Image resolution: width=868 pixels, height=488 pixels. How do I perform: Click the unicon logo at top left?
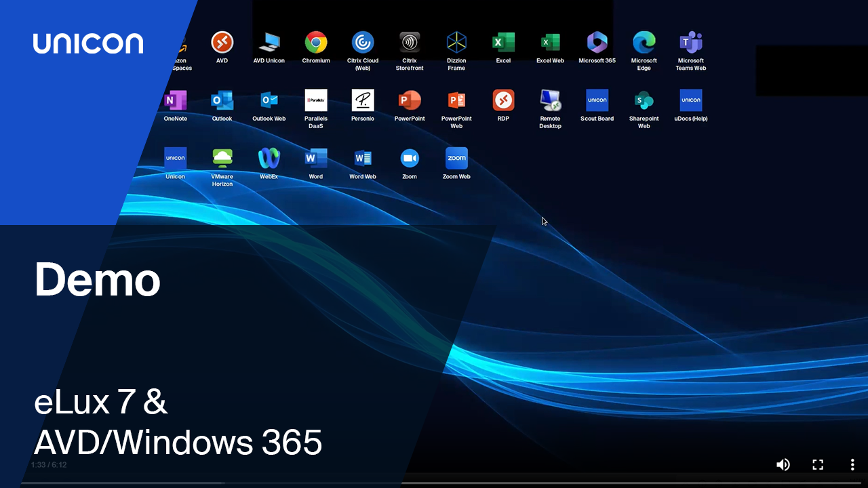tap(88, 43)
